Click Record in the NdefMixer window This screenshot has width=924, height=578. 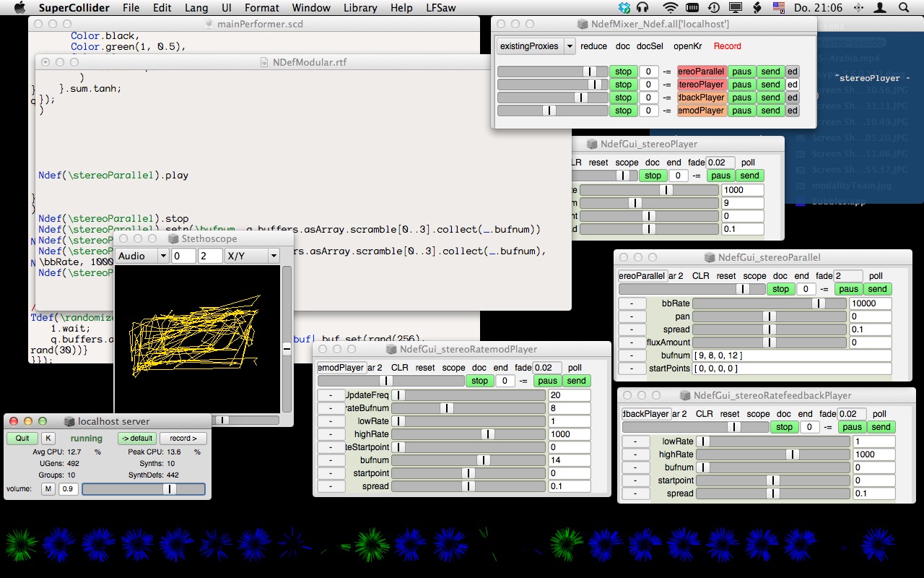[727, 46]
